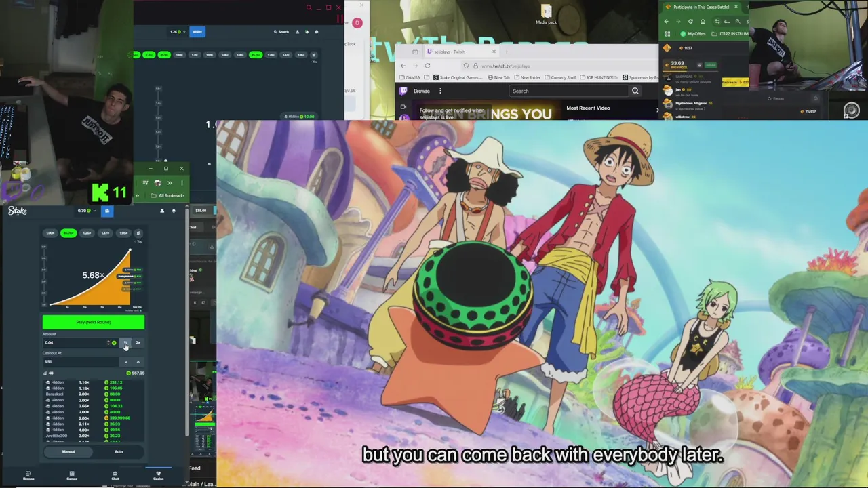Click the magnifier icon in dark title bar
Viewport: 868px width, 488px height.
click(x=309, y=8)
